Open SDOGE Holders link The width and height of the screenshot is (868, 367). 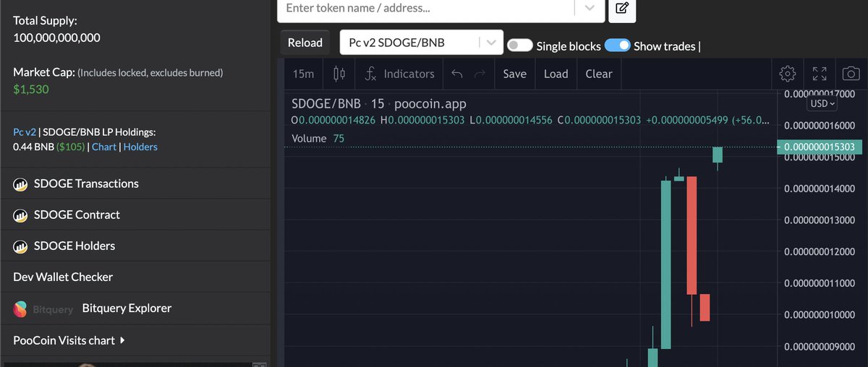coord(75,246)
